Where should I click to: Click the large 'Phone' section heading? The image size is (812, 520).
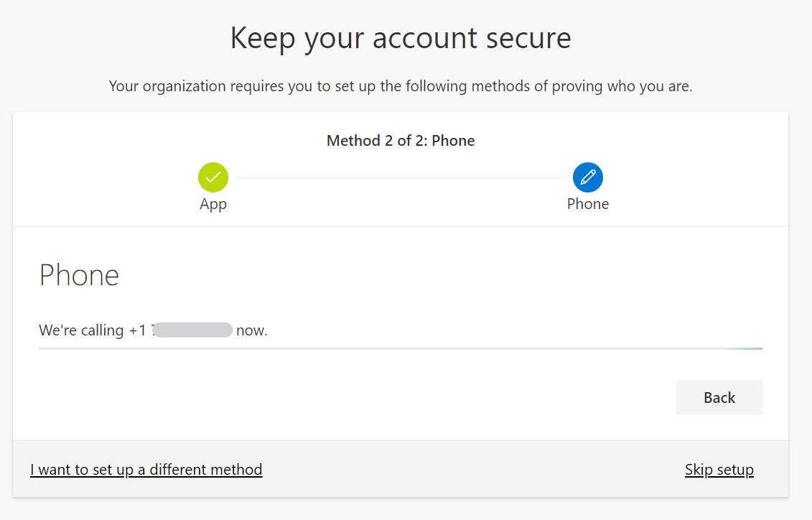(x=79, y=275)
